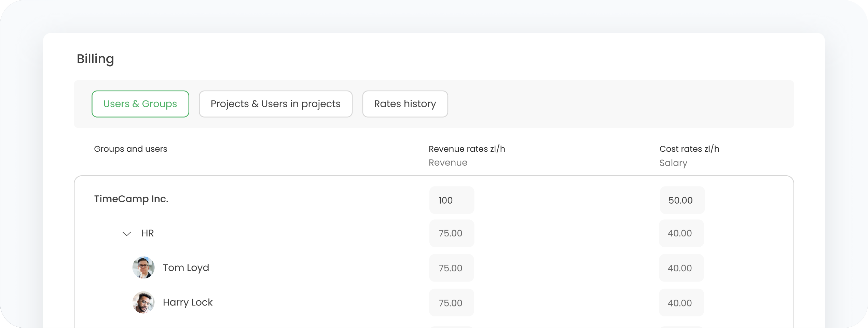Focus the HR cost rate field

[681, 233]
